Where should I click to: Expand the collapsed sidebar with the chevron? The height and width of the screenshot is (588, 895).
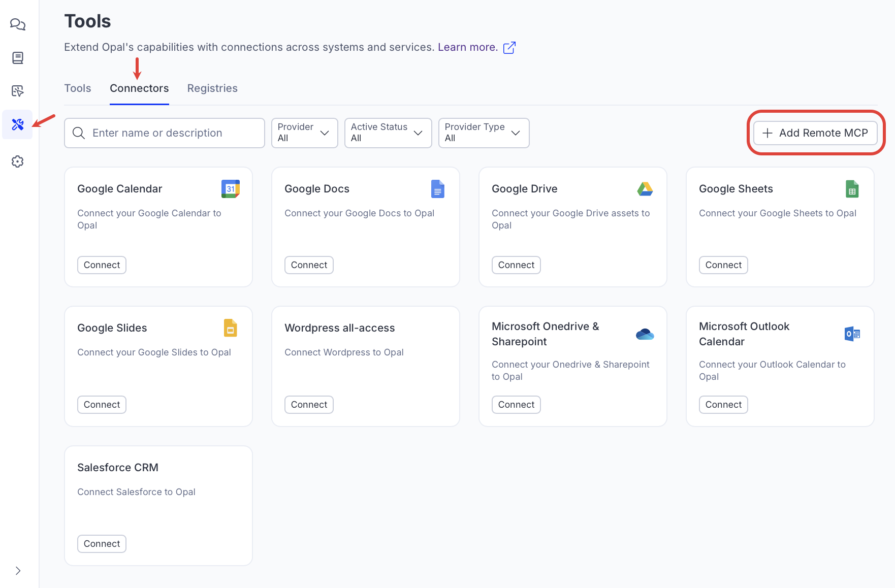17,570
